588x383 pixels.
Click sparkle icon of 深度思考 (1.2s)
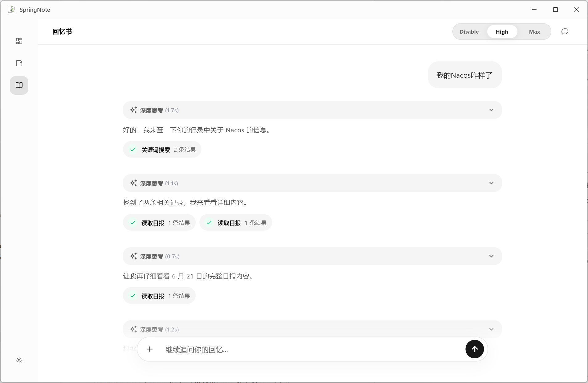(133, 329)
